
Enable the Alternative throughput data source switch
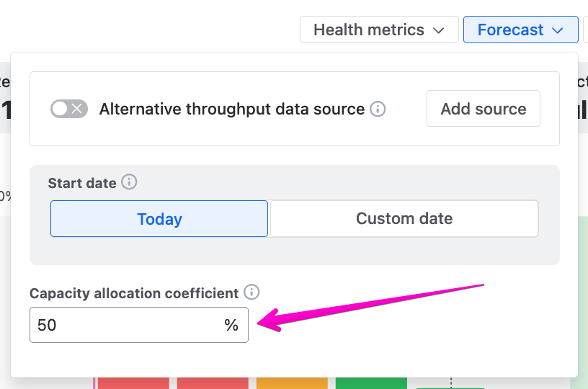(69, 109)
